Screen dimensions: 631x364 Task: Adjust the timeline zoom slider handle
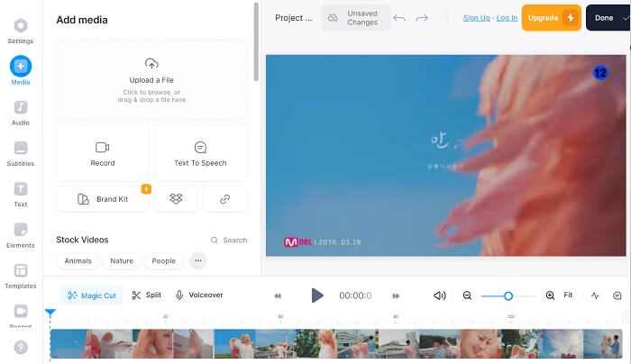tap(508, 296)
